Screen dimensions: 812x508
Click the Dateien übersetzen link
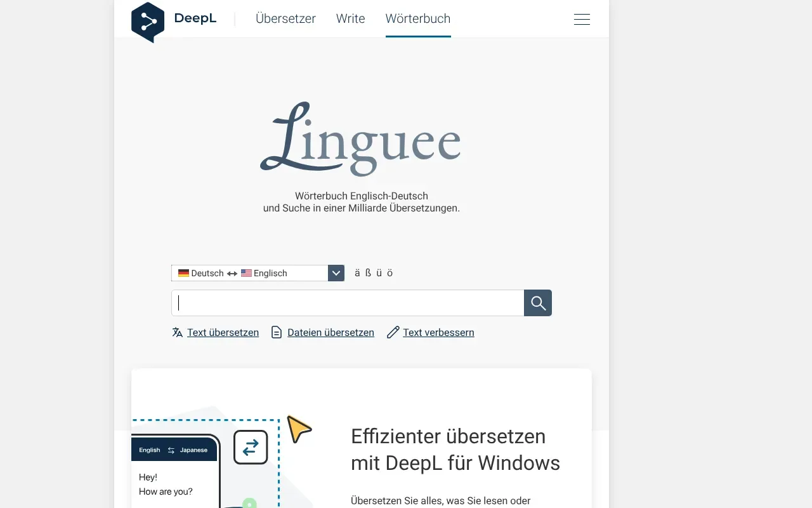(331, 332)
